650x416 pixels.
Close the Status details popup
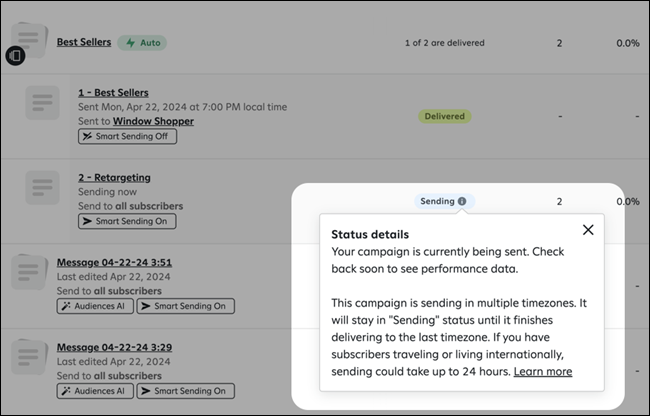pyautogui.click(x=588, y=230)
